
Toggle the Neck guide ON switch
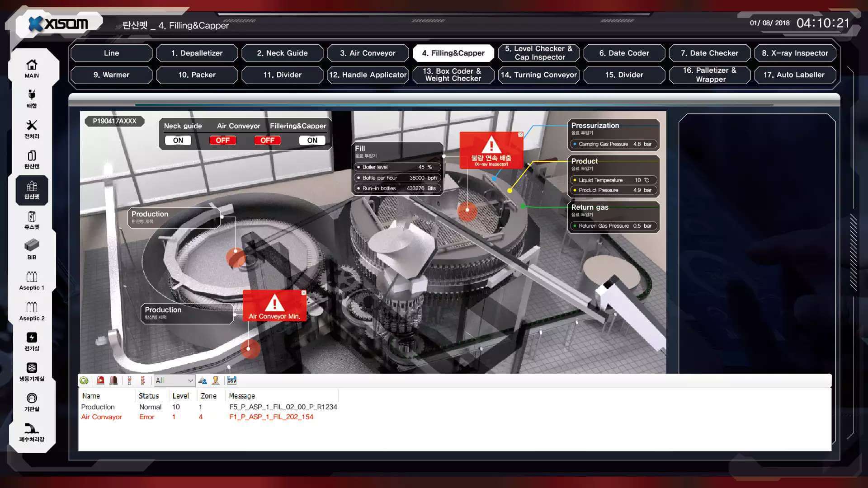[178, 141]
